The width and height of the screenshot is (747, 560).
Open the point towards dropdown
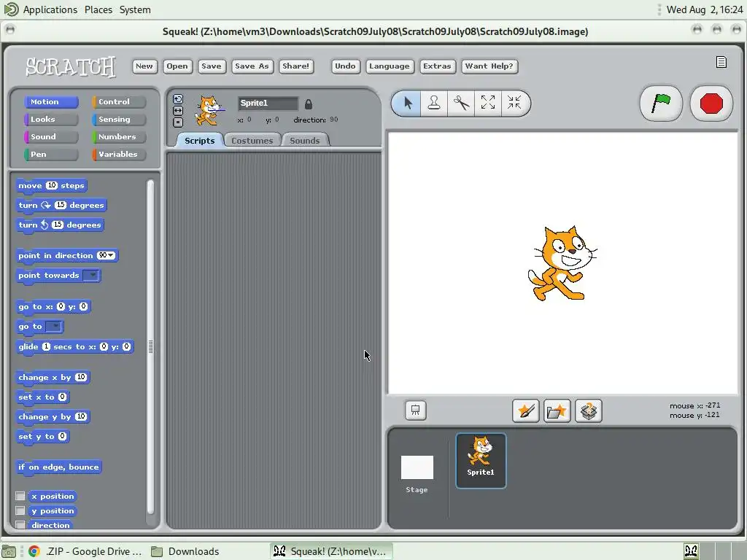click(90, 275)
